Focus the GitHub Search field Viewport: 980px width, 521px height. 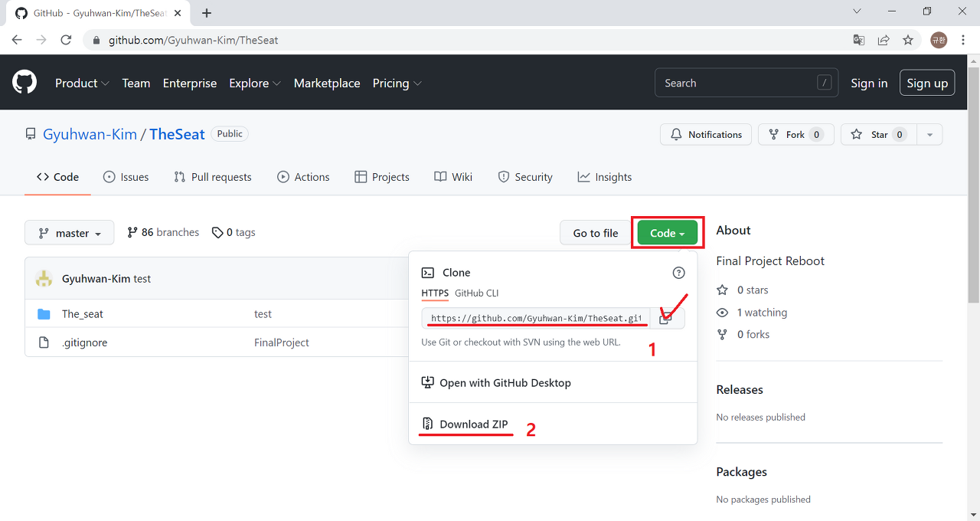click(x=746, y=83)
